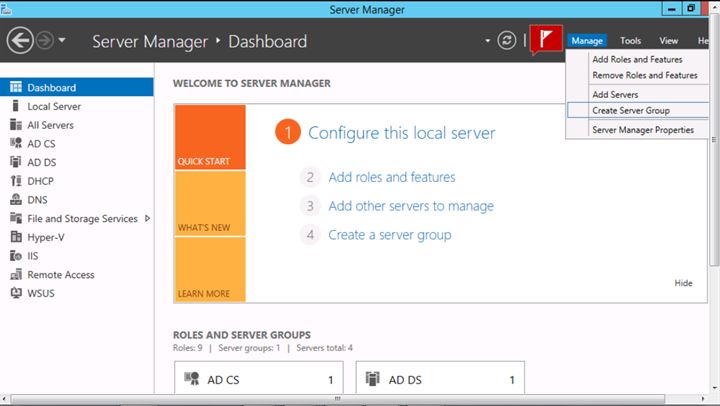This screenshot has height=406, width=720.
Task: Open the small dropdown beside refresh
Action: pyautogui.click(x=487, y=41)
